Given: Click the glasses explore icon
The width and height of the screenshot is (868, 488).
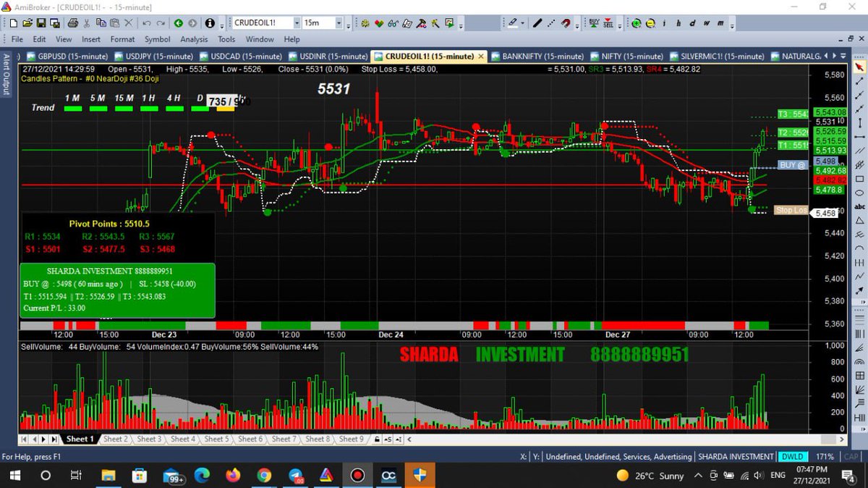Looking at the screenshot, I should pyautogui.click(x=393, y=23).
